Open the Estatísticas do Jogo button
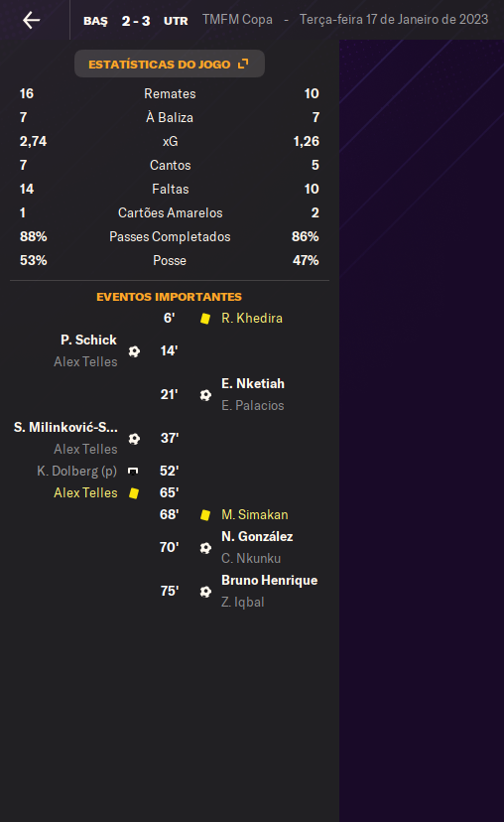 click(x=170, y=64)
